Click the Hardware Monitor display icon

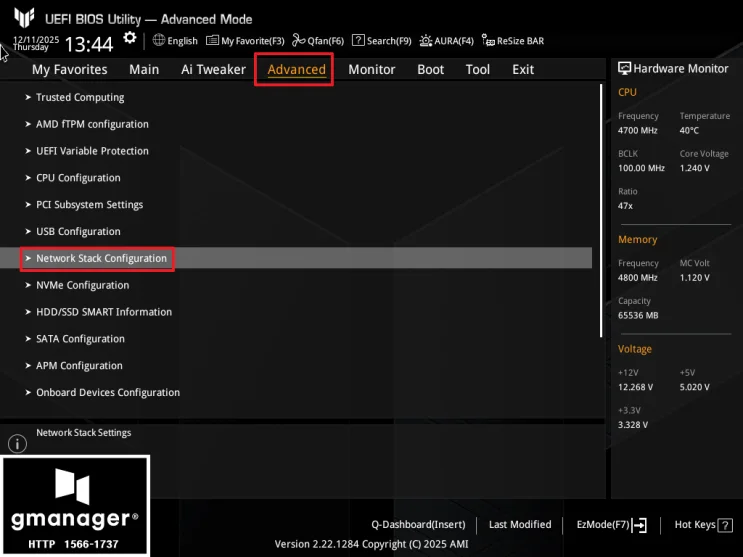[x=624, y=68]
